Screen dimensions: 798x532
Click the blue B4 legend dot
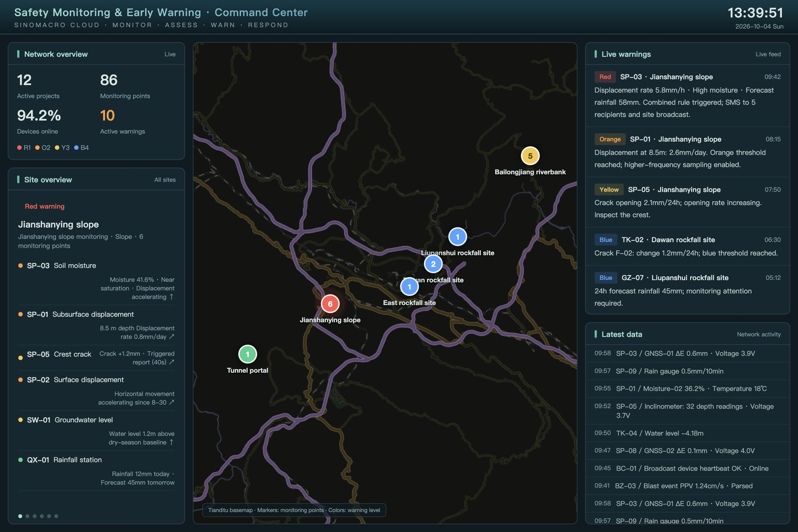coord(76,148)
